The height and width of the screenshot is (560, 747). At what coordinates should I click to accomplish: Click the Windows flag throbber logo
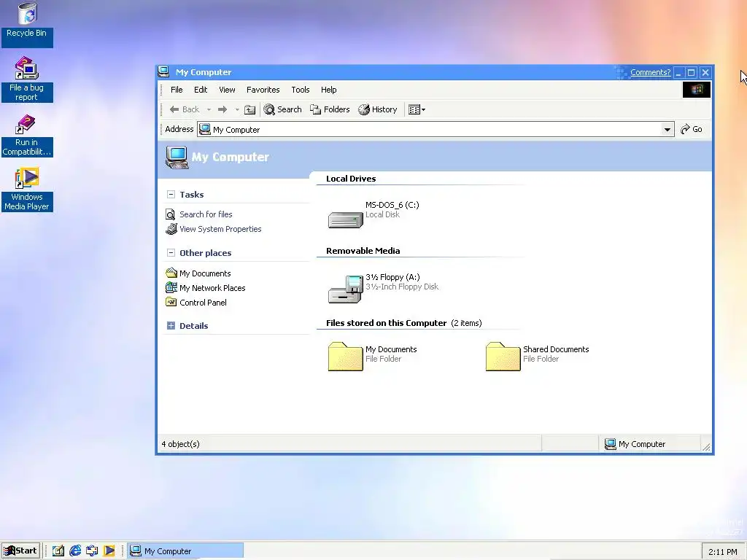[x=697, y=90]
